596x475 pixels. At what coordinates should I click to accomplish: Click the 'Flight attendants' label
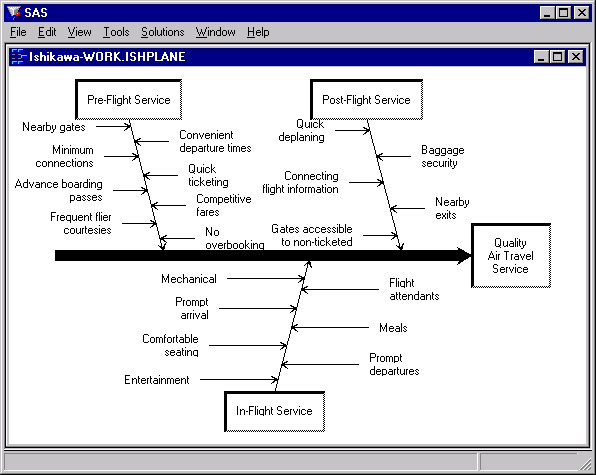point(414,289)
